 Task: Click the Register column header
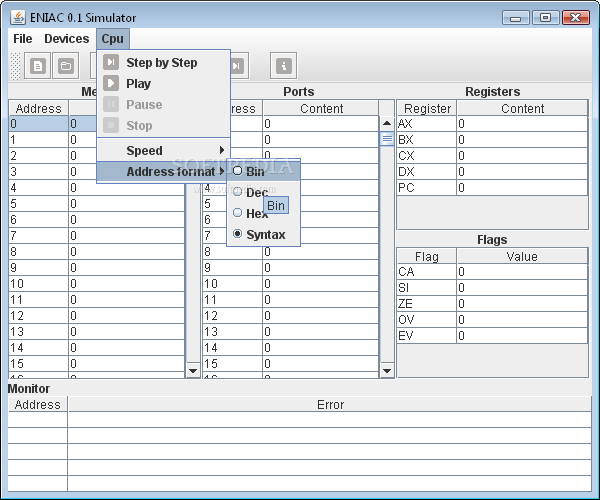(427, 108)
